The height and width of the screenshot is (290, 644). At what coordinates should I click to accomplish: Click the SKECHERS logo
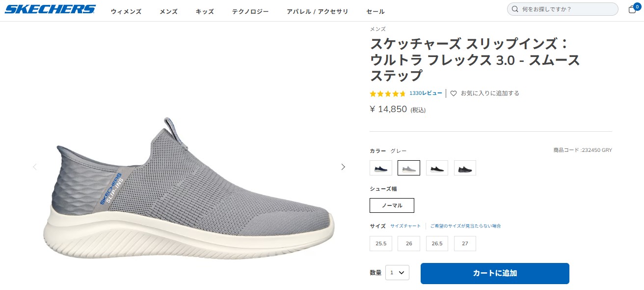click(x=49, y=8)
